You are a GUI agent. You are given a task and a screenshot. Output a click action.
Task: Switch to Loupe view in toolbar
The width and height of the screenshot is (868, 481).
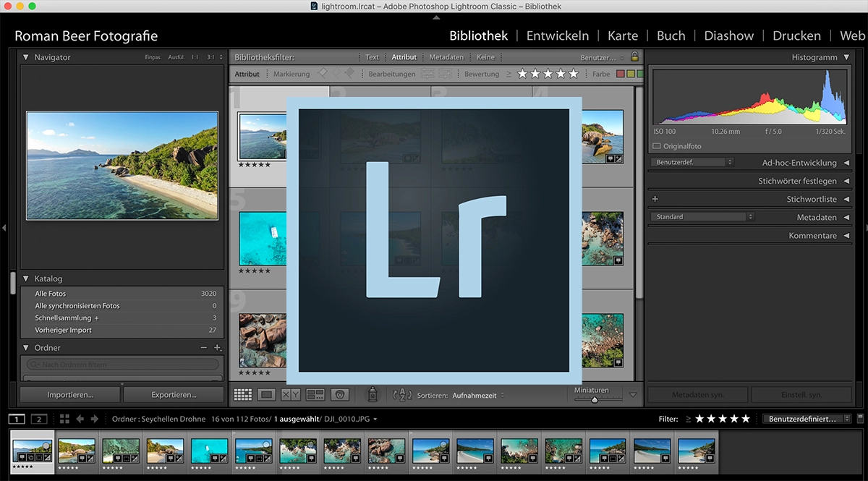tap(267, 395)
